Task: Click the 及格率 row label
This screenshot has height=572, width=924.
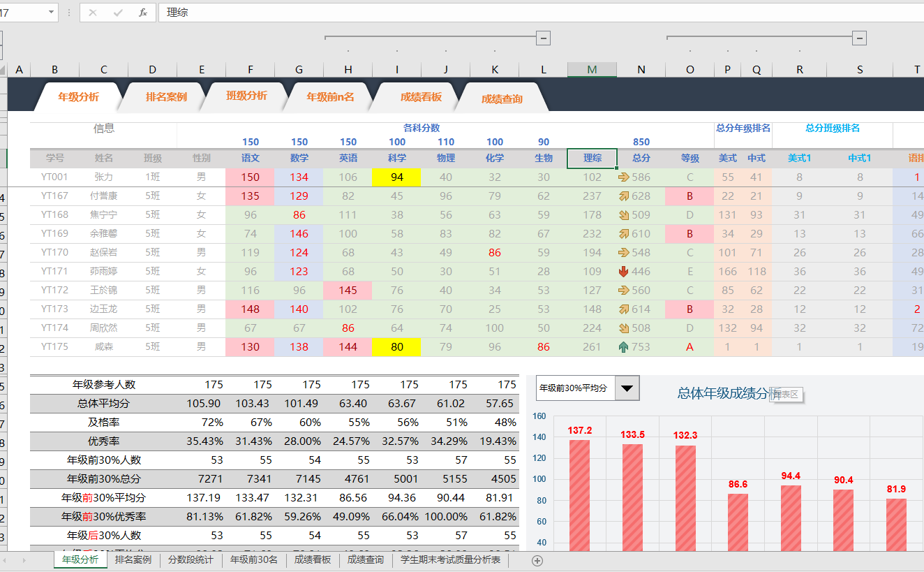Action: tap(103, 423)
